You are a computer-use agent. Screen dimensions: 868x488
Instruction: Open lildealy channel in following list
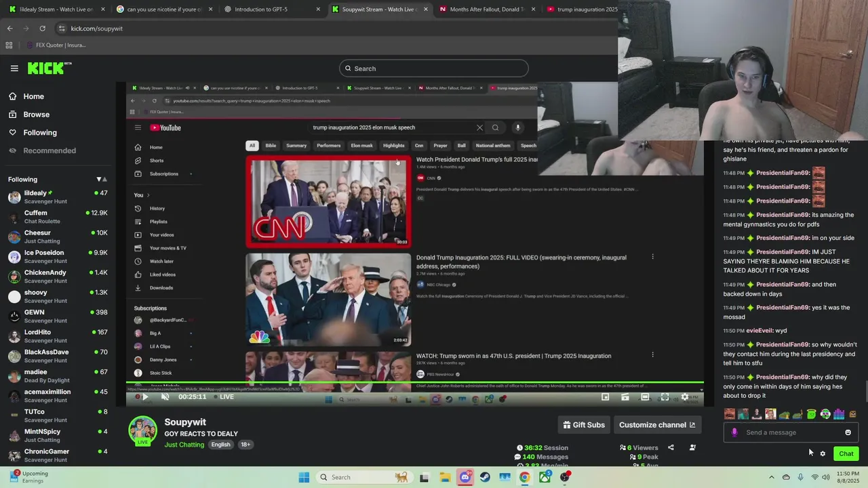click(x=58, y=197)
